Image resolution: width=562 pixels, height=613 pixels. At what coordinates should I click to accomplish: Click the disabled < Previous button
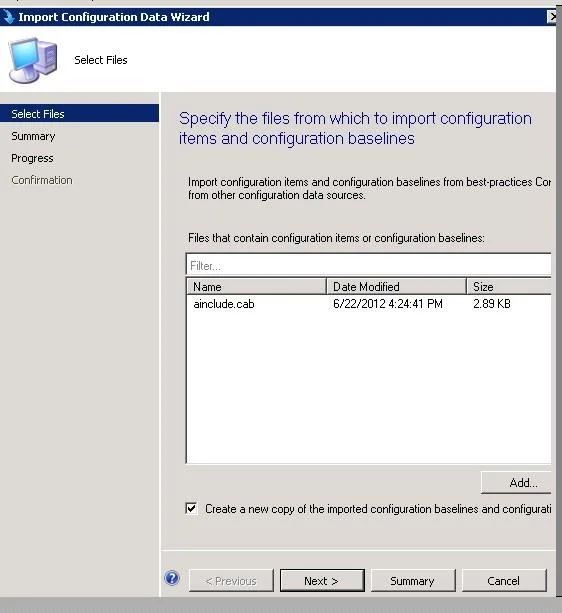tap(231, 581)
